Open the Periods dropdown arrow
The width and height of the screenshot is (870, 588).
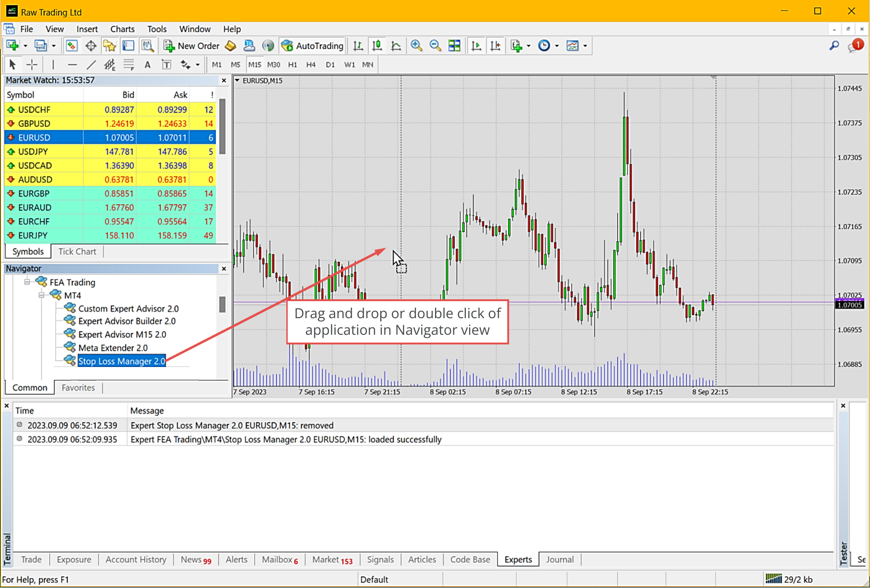point(557,46)
